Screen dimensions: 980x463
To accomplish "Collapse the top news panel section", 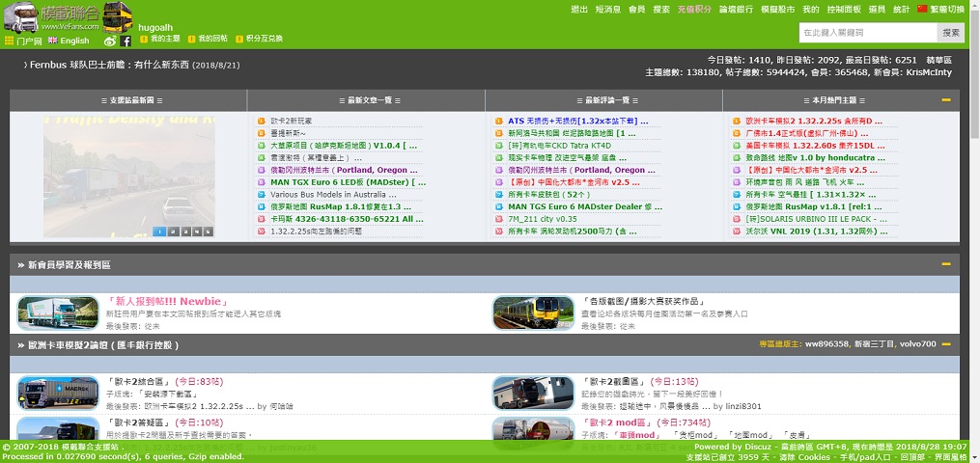I will (x=946, y=100).
